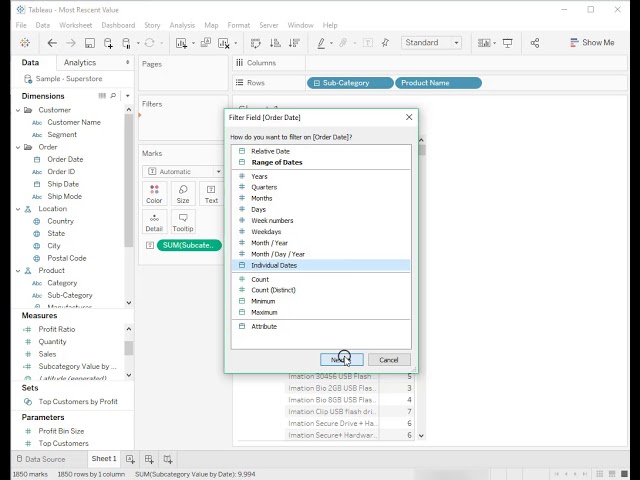The height and width of the screenshot is (480, 640).
Task: Click the Share workbook toolbar icon
Action: click(x=535, y=43)
